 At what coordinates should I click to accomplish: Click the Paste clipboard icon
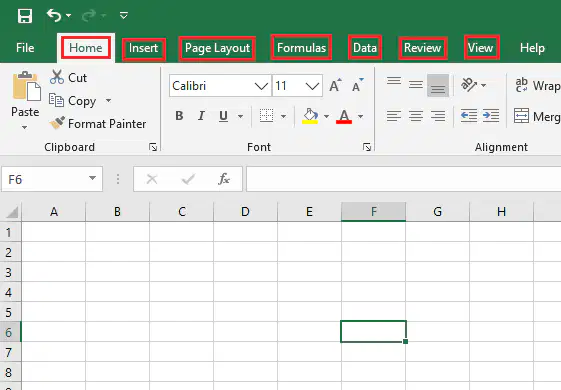[26, 86]
